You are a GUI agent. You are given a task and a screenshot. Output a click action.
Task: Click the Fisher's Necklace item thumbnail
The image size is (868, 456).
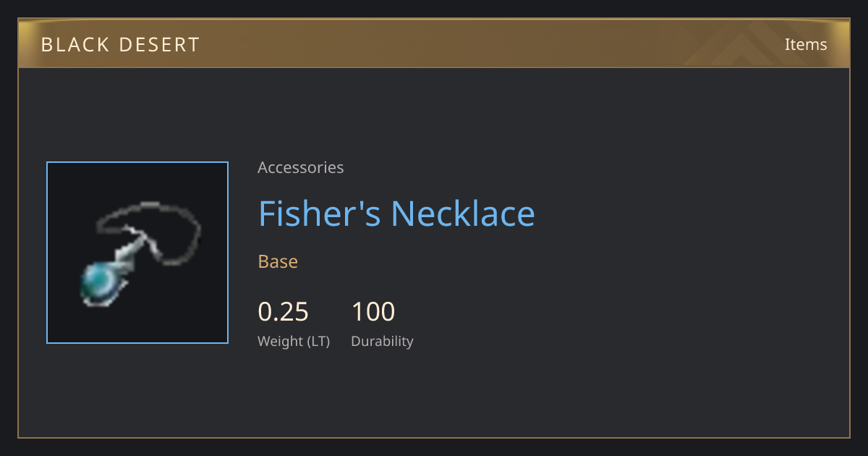coord(137,253)
